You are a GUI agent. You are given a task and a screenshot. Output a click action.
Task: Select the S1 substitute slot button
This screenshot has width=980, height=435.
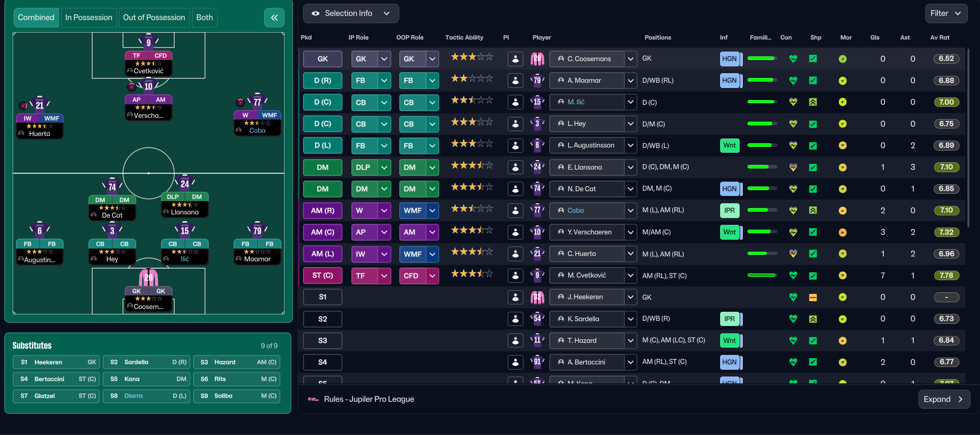click(322, 297)
